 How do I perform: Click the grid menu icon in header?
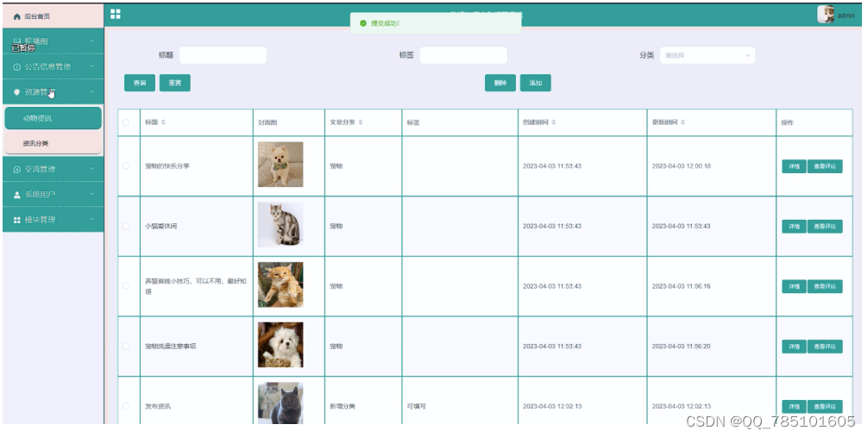[116, 14]
